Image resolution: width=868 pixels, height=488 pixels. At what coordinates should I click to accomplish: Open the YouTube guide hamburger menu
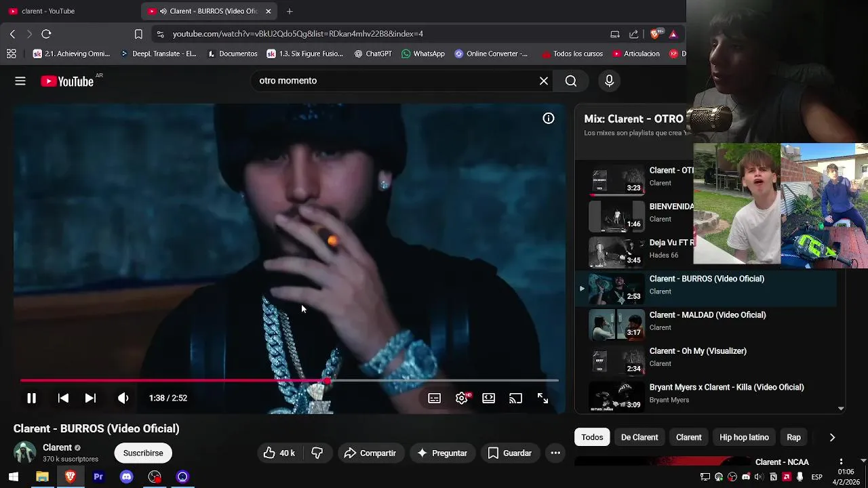[20, 81]
